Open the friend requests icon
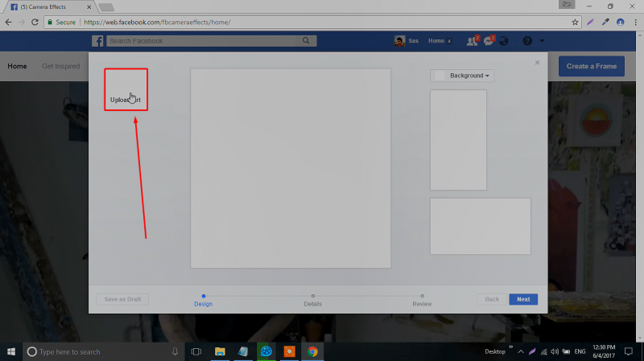 (473, 41)
